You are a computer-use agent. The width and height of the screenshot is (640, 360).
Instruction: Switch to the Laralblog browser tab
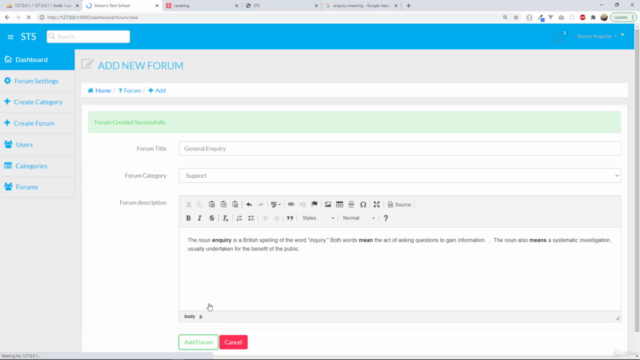(202, 6)
